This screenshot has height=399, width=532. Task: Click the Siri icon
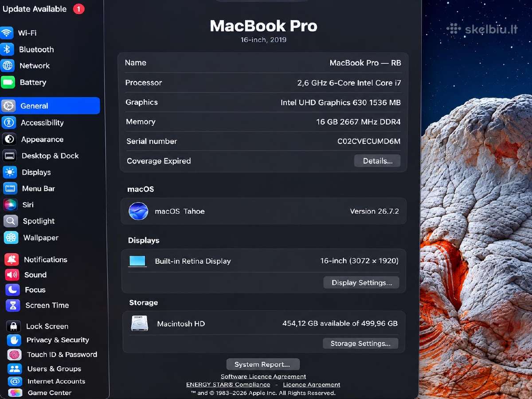10,204
